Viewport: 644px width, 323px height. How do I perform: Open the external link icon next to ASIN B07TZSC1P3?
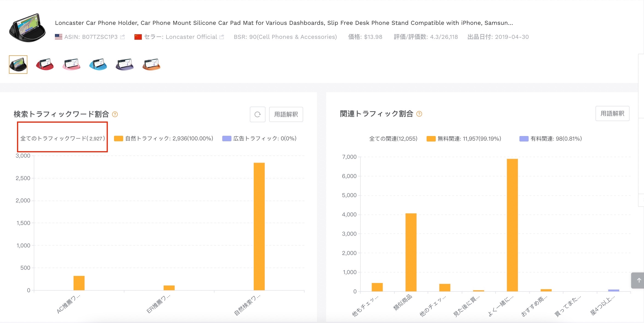point(123,37)
